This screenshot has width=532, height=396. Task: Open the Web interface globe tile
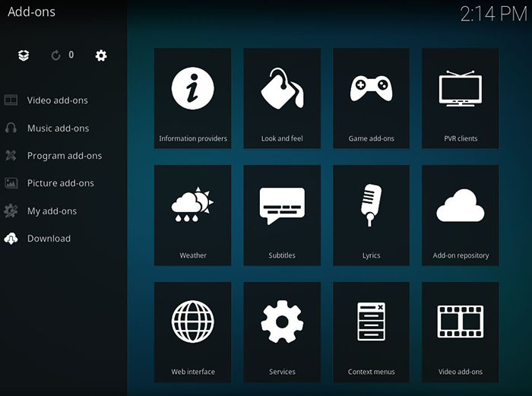pos(193,332)
